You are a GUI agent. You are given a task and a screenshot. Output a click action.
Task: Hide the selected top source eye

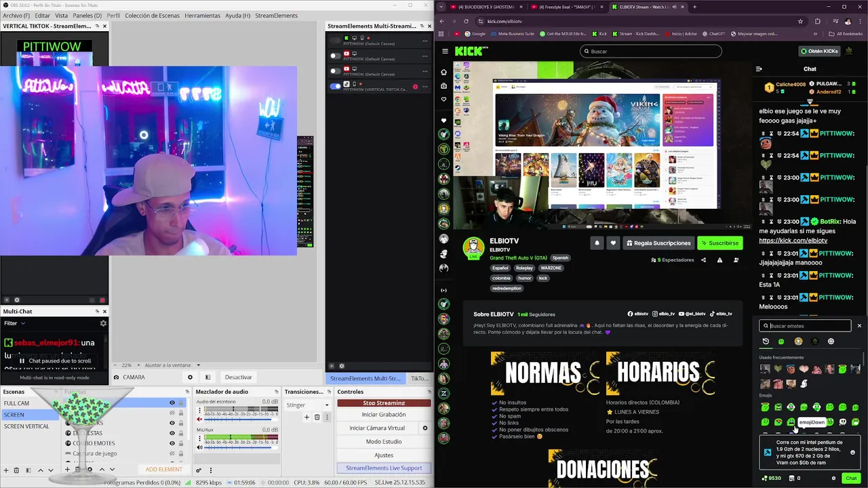click(x=172, y=403)
